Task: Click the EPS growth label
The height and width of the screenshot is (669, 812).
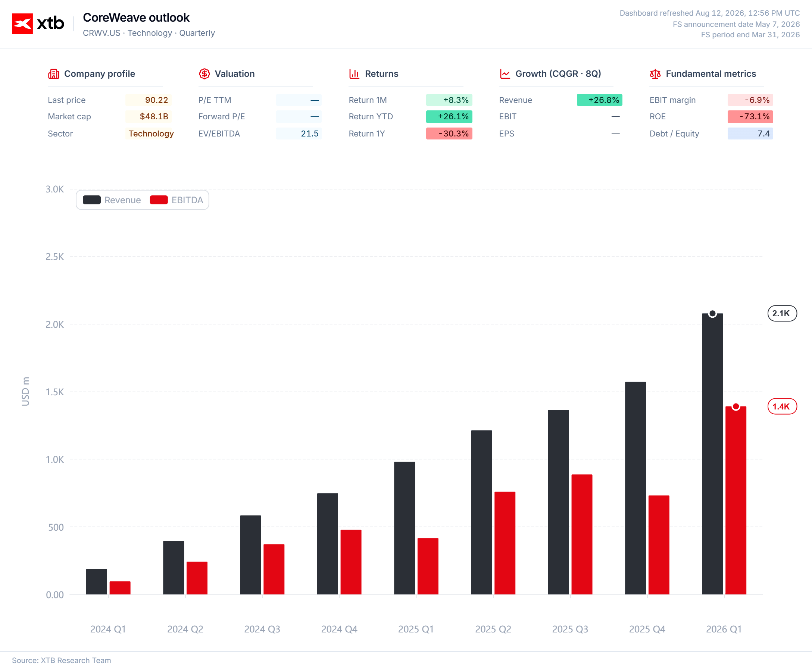Action: coord(507,134)
